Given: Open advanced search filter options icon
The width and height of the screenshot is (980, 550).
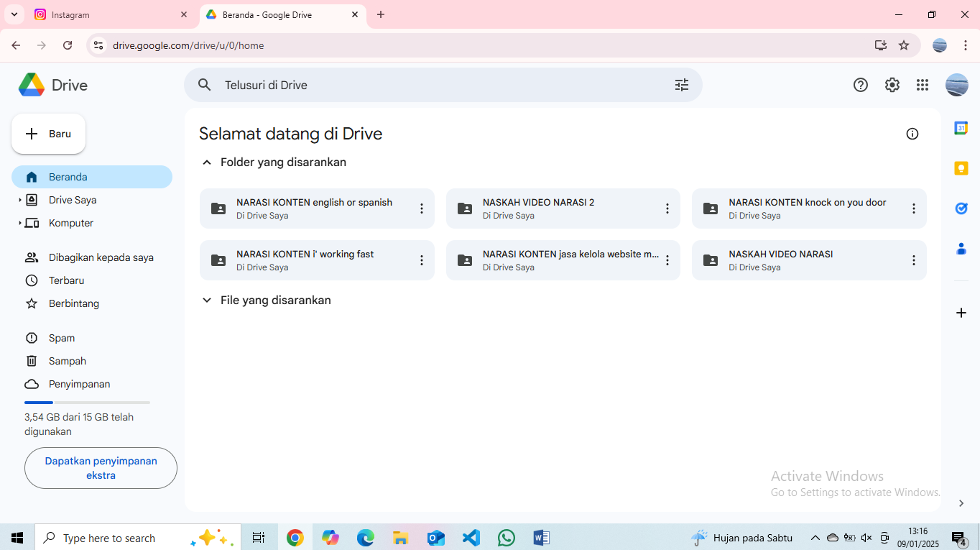Looking at the screenshot, I should pyautogui.click(x=681, y=85).
